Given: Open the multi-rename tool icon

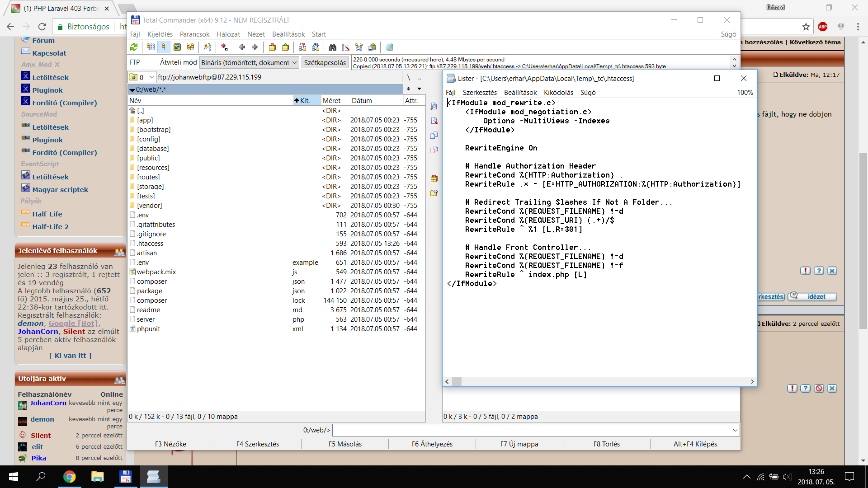Looking at the screenshot, I should pyautogui.click(x=346, y=47).
